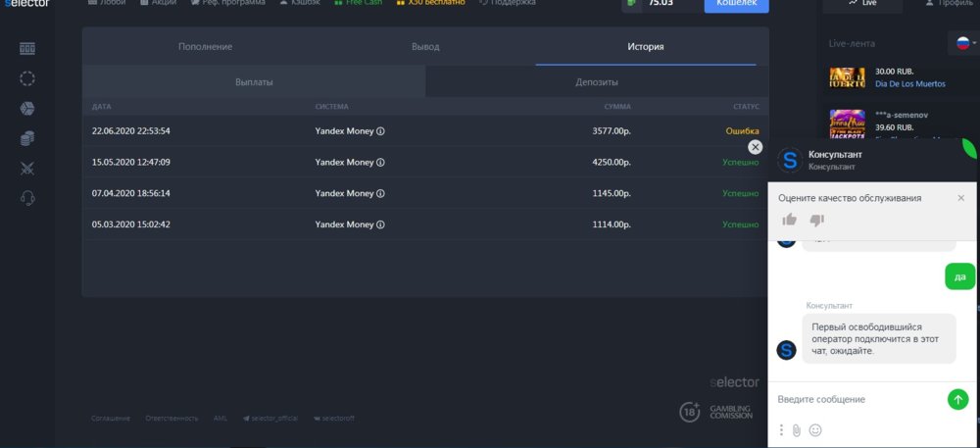980x448 pixels.
Task: Click the 30.00 RUB. live feed win amount
Action: pyautogui.click(x=895, y=72)
